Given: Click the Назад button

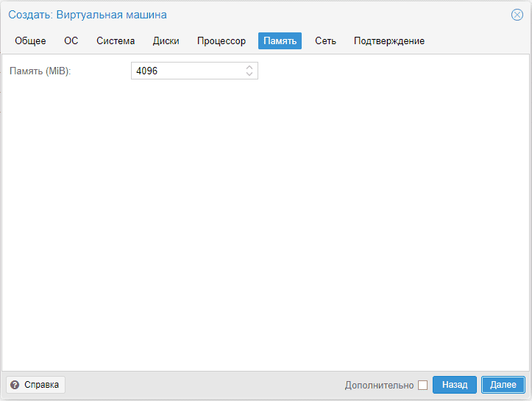Looking at the screenshot, I should coord(455,385).
